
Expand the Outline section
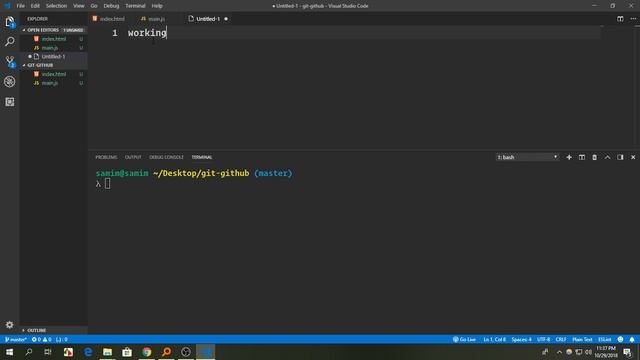53,330
